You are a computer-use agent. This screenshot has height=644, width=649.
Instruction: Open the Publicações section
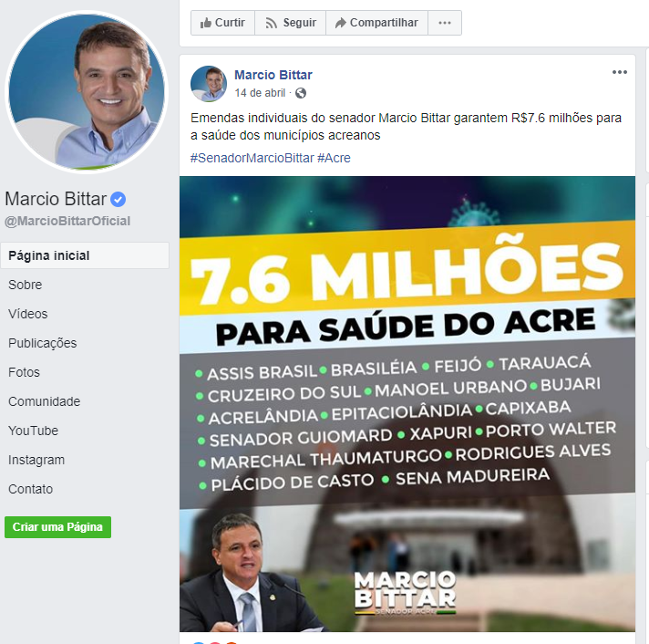click(43, 343)
